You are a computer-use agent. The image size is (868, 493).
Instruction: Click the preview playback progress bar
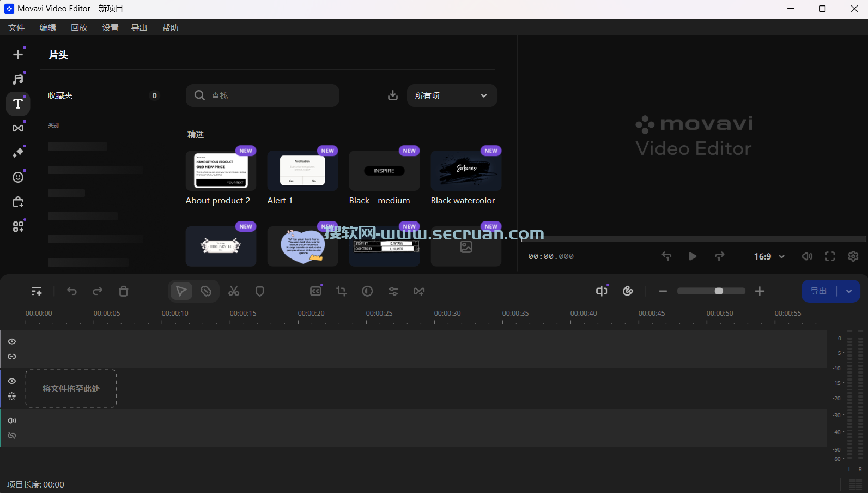(x=694, y=239)
